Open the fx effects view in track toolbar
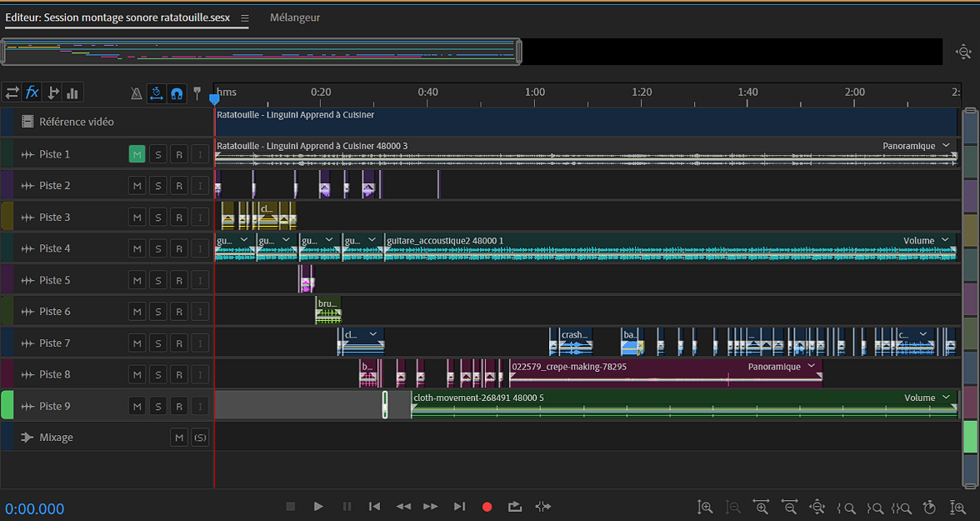 (x=32, y=93)
